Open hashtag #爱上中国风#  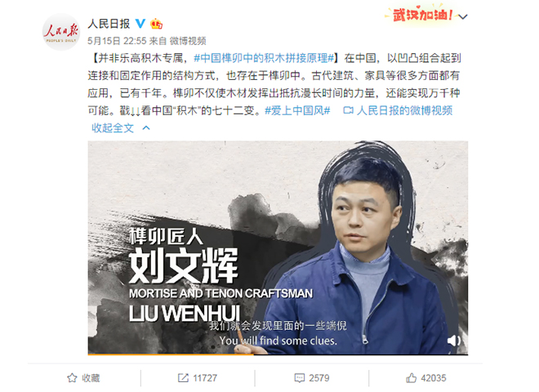pos(297,110)
